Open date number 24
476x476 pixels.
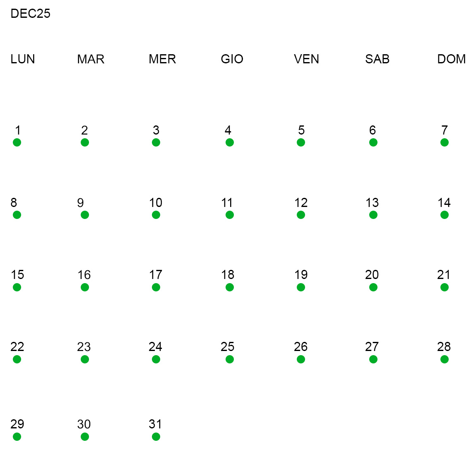point(155,347)
